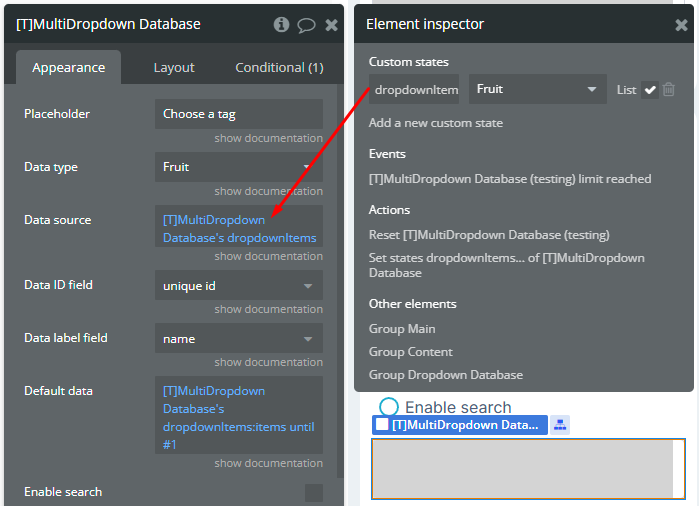Click the white square icon on element label

pyautogui.click(x=382, y=425)
